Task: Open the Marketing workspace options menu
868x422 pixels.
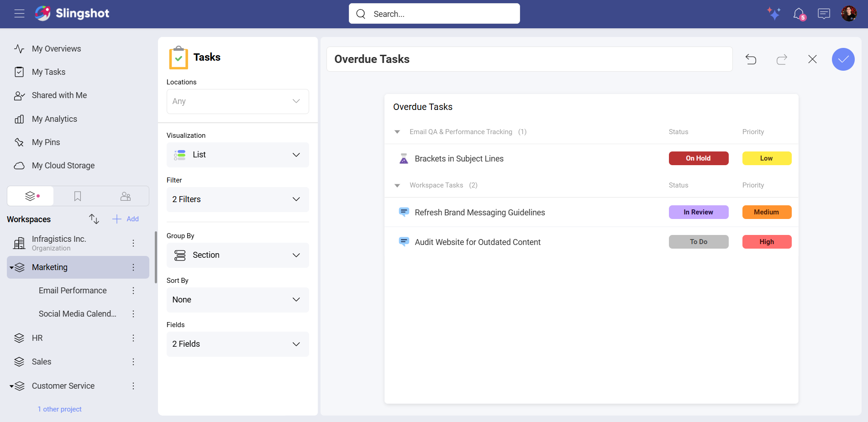Action: click(x=133, y=267)
